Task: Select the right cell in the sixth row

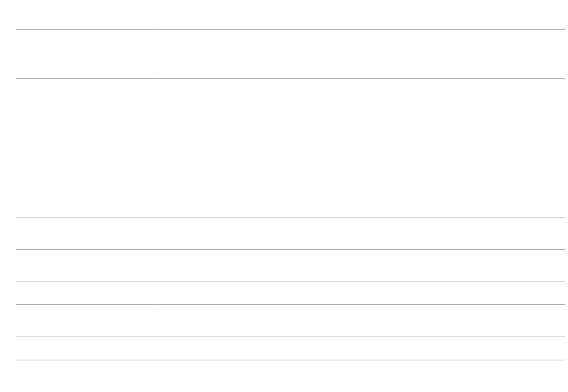Action: pyautogui.click(x=361, y=320)
